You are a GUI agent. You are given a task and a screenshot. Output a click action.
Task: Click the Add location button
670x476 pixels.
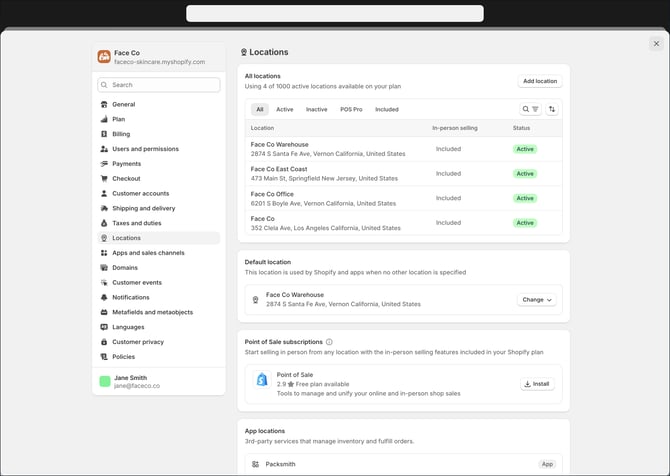pyautogui.click(x=540, y=81)
